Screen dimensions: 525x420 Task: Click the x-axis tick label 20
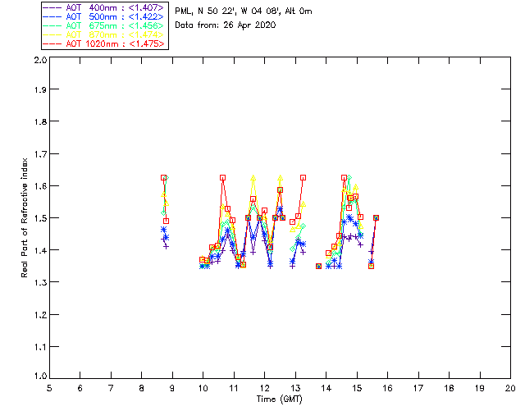510,388
